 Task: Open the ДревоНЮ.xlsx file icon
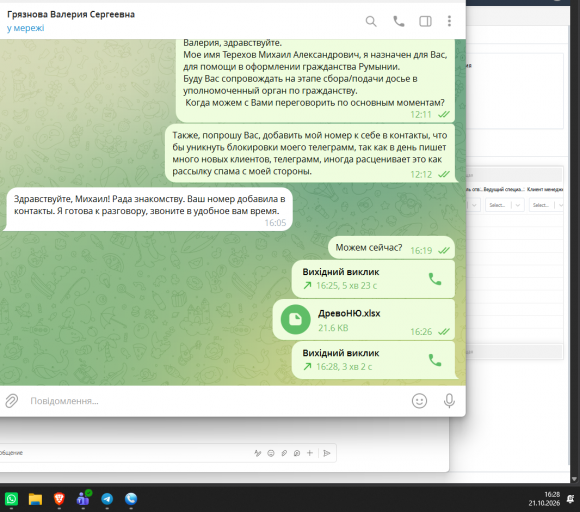click(x=296, y=319)
